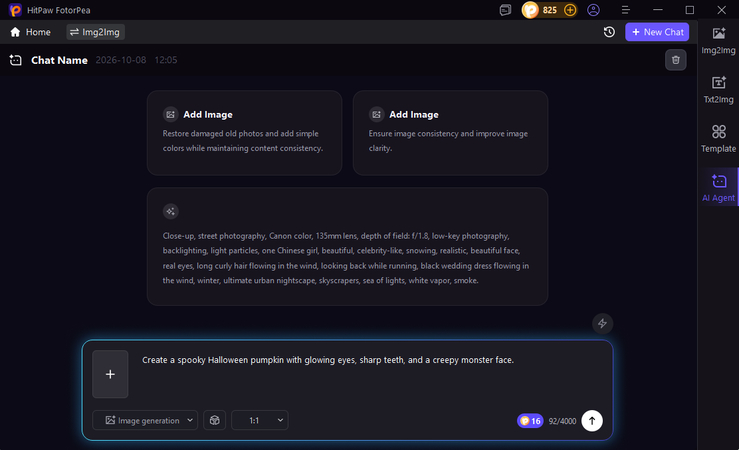Select the close-up street photography prompt card
Viewport: 739px width, 450px height.
(x=347, y=246)
